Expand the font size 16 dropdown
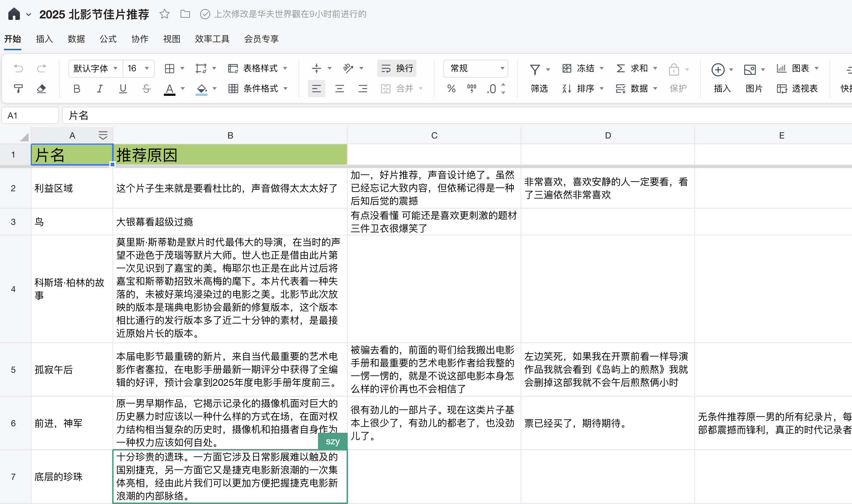The width and height of the screenshot is (852, 504). point(147,68)
